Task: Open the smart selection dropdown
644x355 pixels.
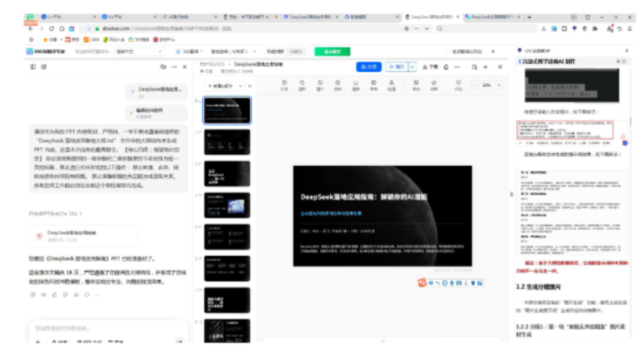Action: pos(233,52)
